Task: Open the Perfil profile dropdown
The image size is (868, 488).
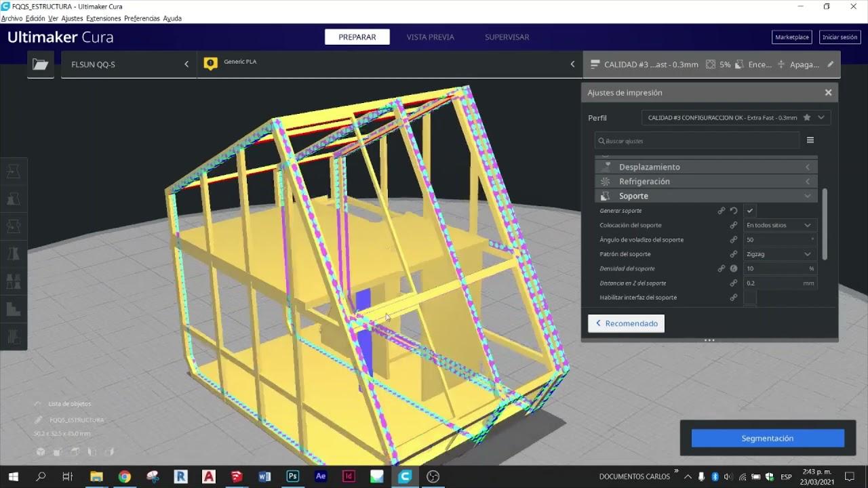Action: coord(736,117)
